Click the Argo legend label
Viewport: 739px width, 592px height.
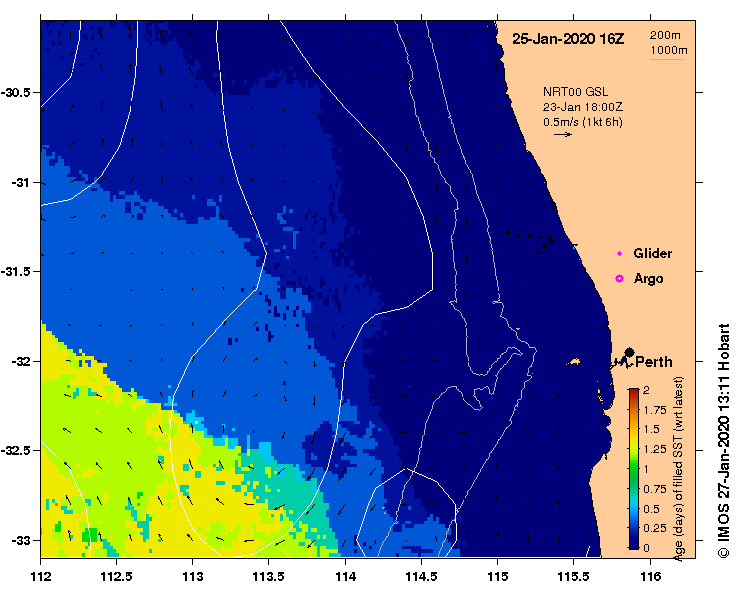click(x=648, y=279)
